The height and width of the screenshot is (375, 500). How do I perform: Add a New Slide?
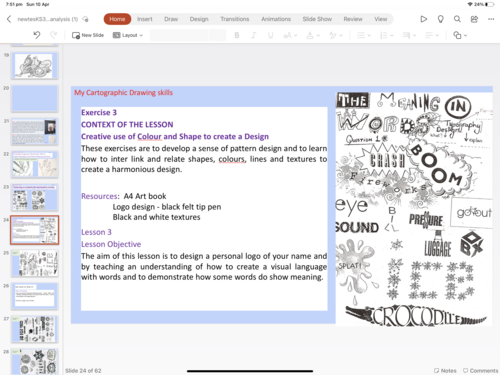(88, 35)
